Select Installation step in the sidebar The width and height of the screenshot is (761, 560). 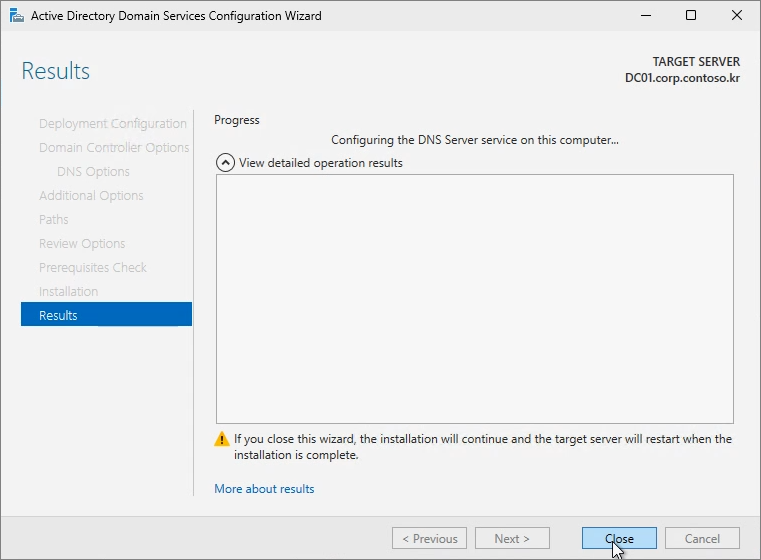coord(68,291)
